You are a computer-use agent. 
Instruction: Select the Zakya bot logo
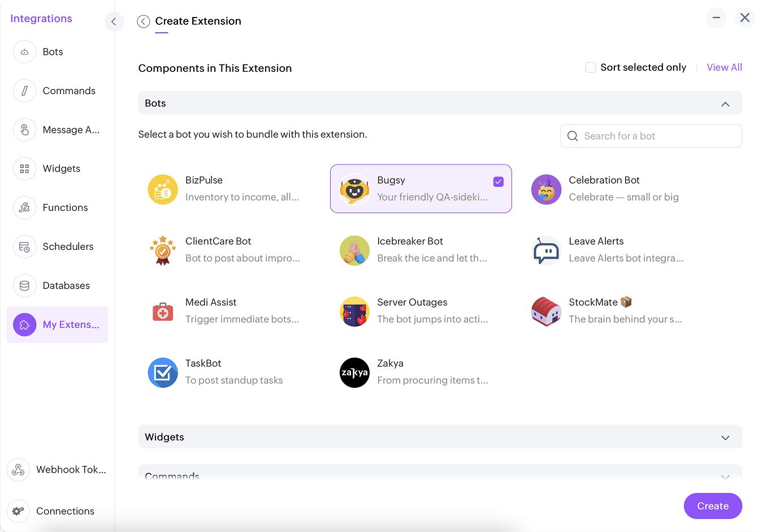[354, 373]
